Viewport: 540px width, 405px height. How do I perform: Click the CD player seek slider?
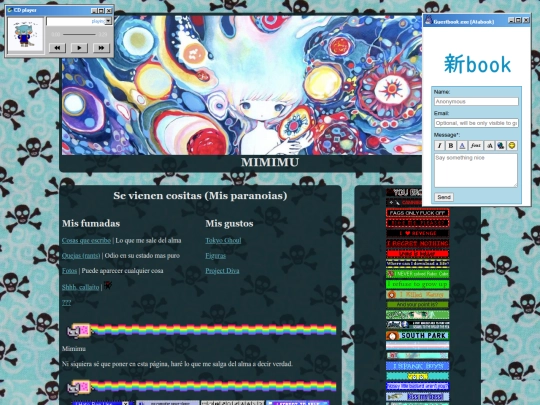coord(79,34)
